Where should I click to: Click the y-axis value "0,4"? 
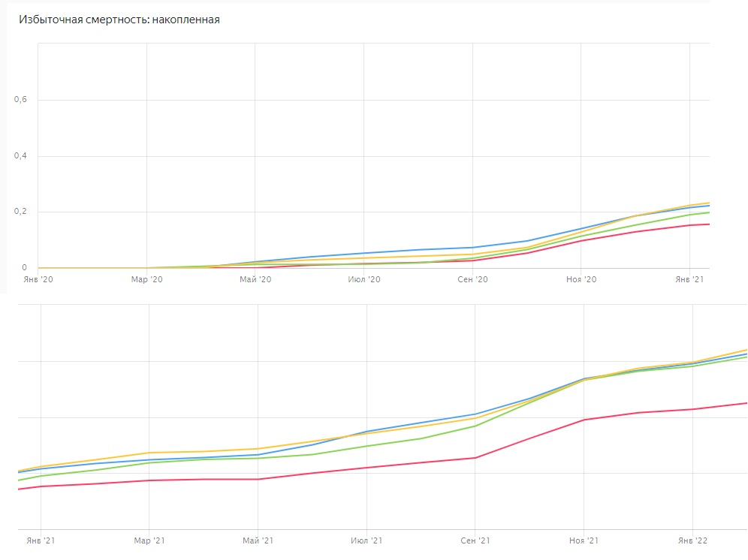coord(20,155)
